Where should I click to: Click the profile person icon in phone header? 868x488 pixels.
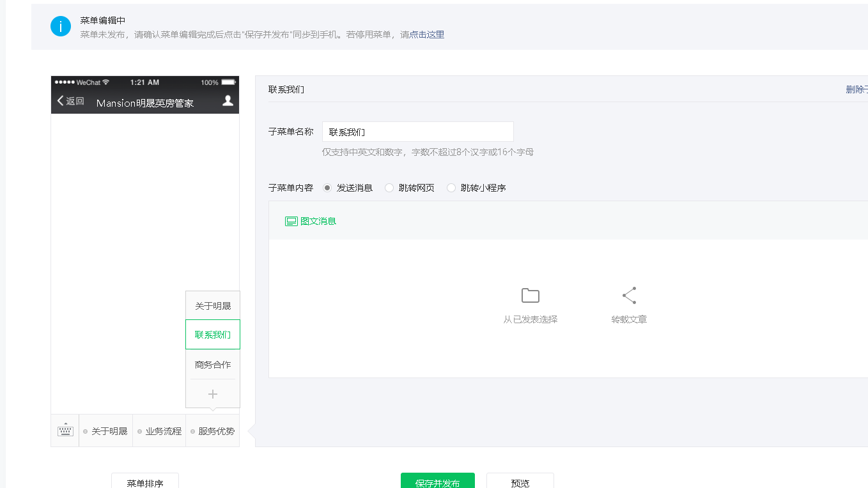tap(228, 100)
